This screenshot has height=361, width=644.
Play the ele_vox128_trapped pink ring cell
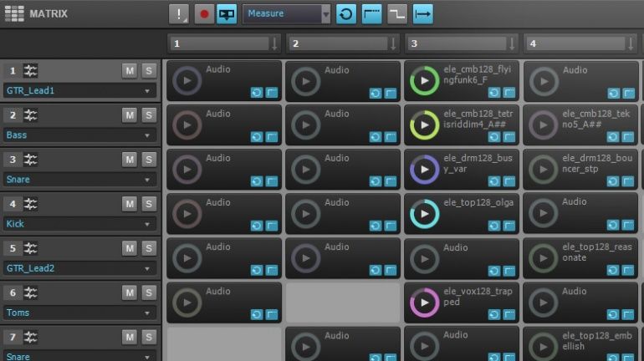(425, 303)
